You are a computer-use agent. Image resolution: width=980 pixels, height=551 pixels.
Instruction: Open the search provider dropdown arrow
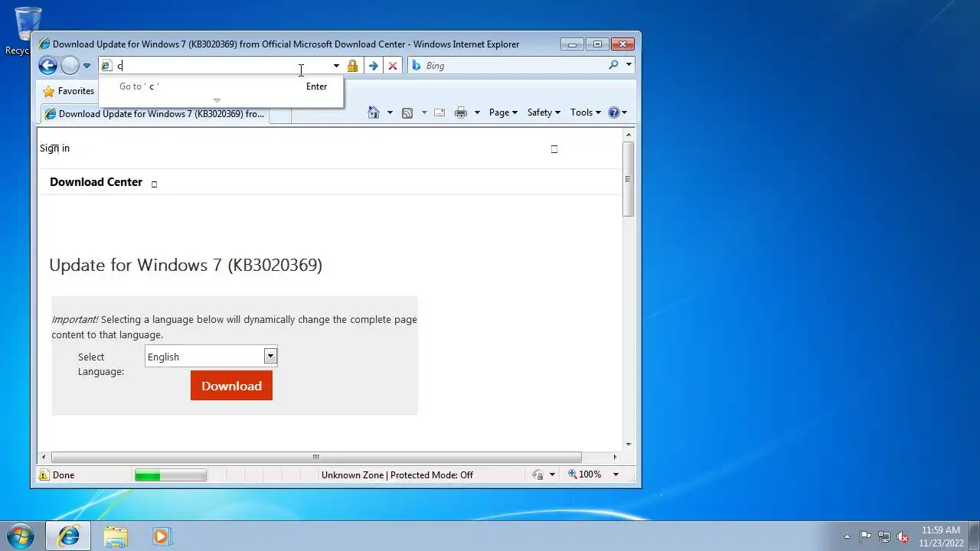pos(629,66)
